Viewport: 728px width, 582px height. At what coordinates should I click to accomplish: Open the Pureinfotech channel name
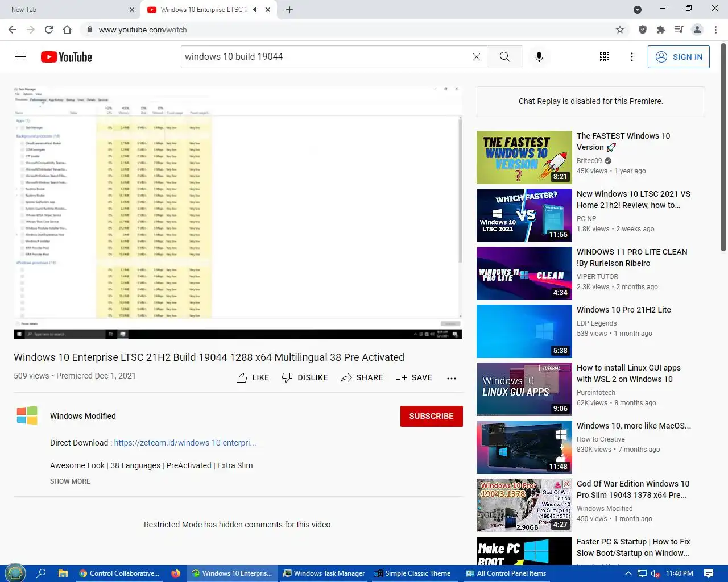[596, 393]
